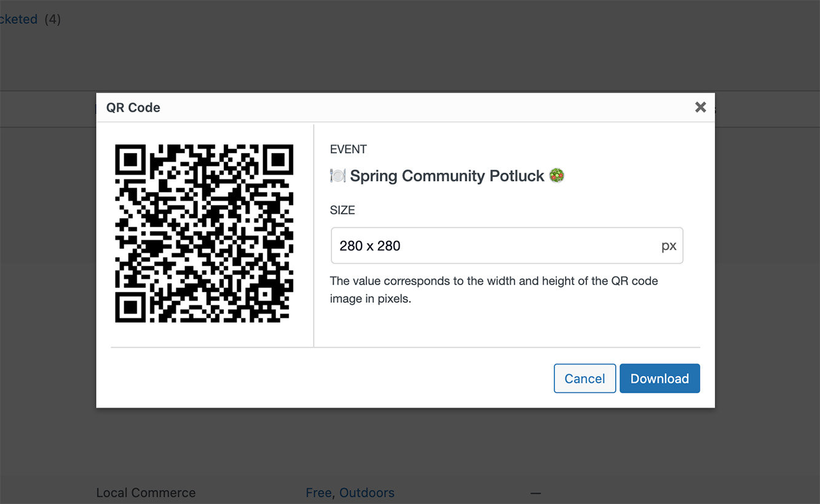Open the Outdoors tag link

point(367,493)
